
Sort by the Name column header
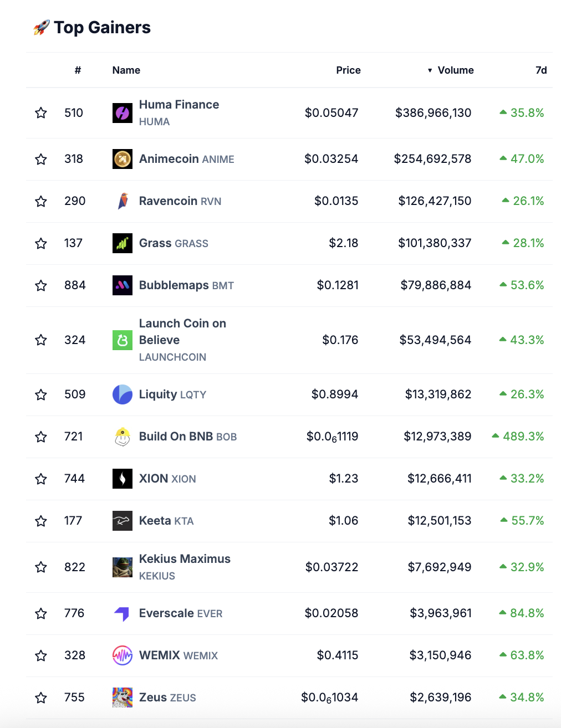pos(126,70)
